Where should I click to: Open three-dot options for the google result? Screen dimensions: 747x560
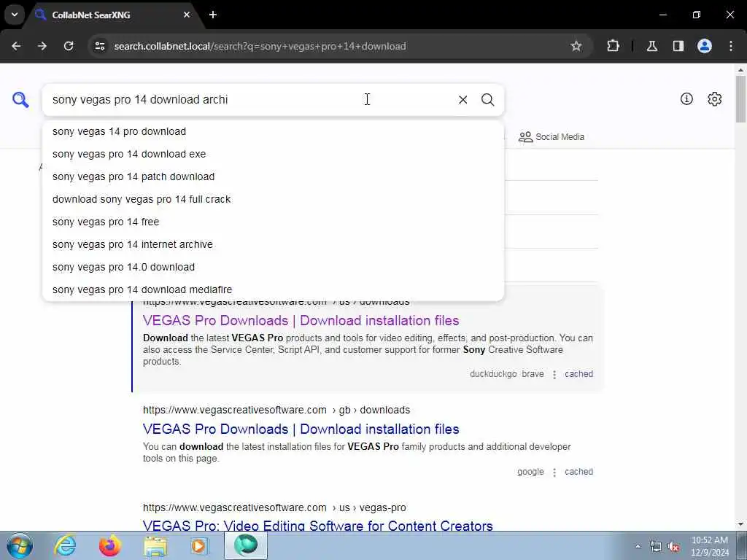click(x=554, y=472)
